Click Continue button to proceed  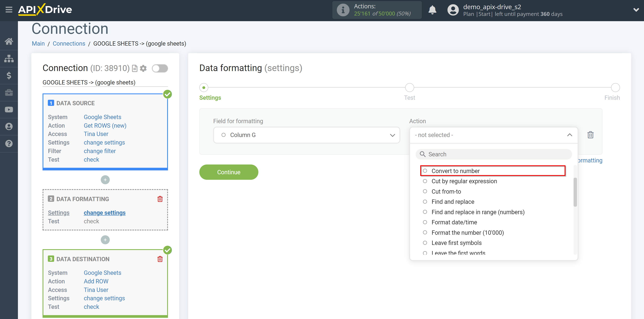point(229,172)
